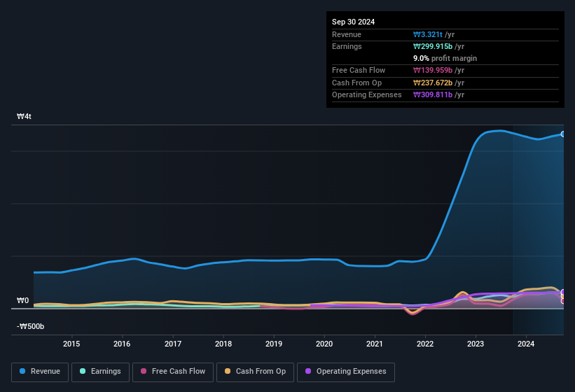Click the -₩500b y-axis label
This screenshot has width=575, height=392.
click(30, 326)
